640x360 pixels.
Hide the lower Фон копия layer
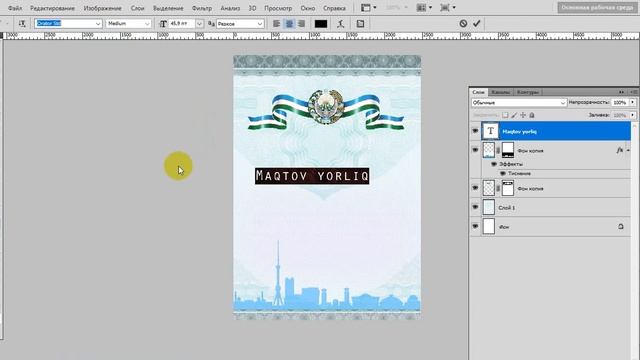[475, 188]
